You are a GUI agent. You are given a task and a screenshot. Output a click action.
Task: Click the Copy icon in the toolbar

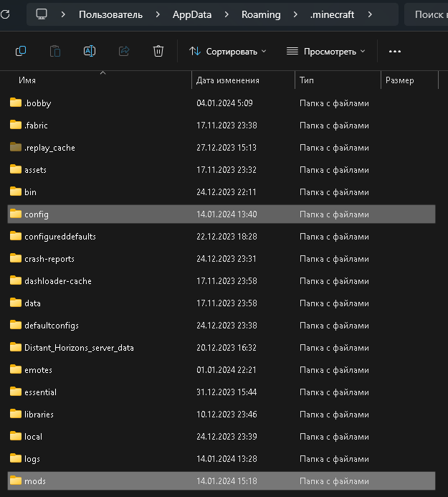point(21,51)
